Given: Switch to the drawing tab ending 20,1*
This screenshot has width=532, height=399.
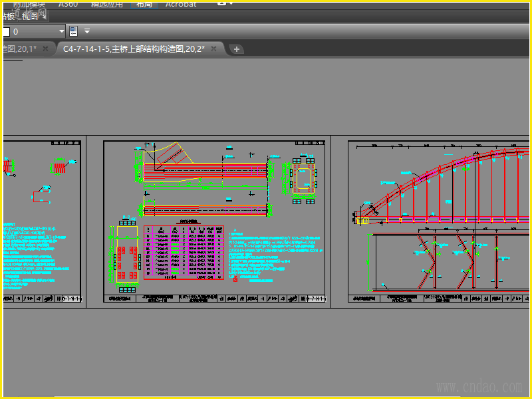Looking at the screenshot, I should [x=19, y=49].
